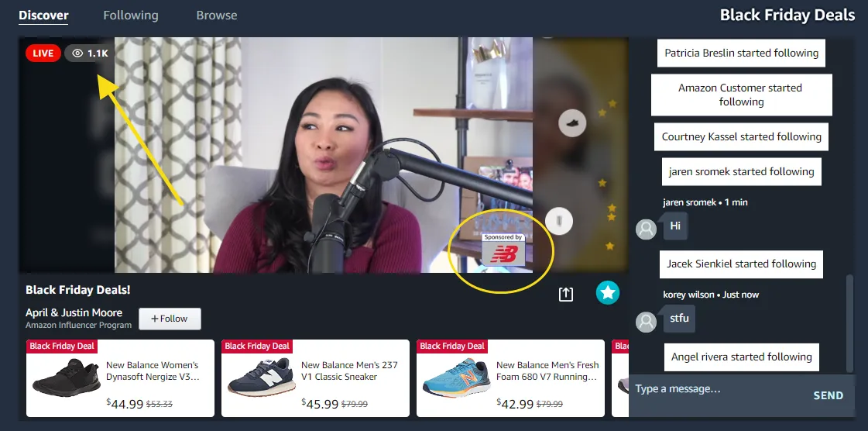
Task: Click Black Friday Deal badge on Fresh Foam card
Action: pyautogui.click(x=451, y=347)
